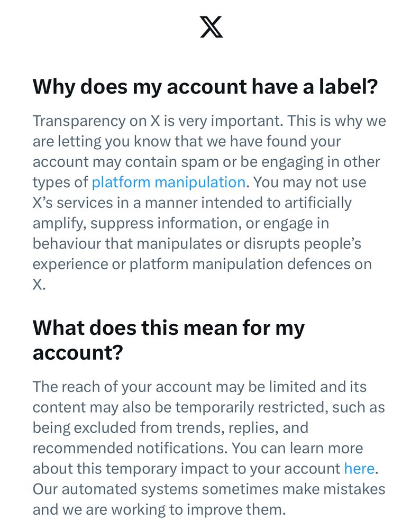Click the word 'notifications' in the text

[x=182, y=448]
